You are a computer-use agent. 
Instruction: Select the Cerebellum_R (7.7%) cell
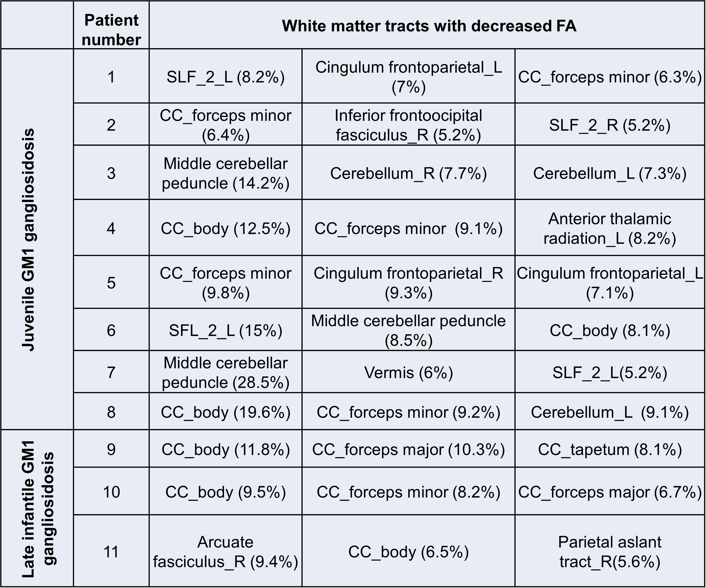coord(408,174)
